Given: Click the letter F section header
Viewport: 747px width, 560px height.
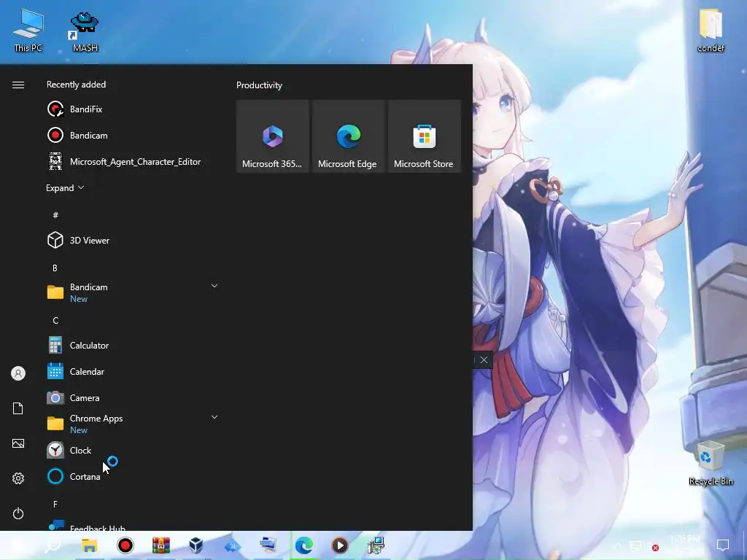Looking at the screenshot, I should [55, 504].
